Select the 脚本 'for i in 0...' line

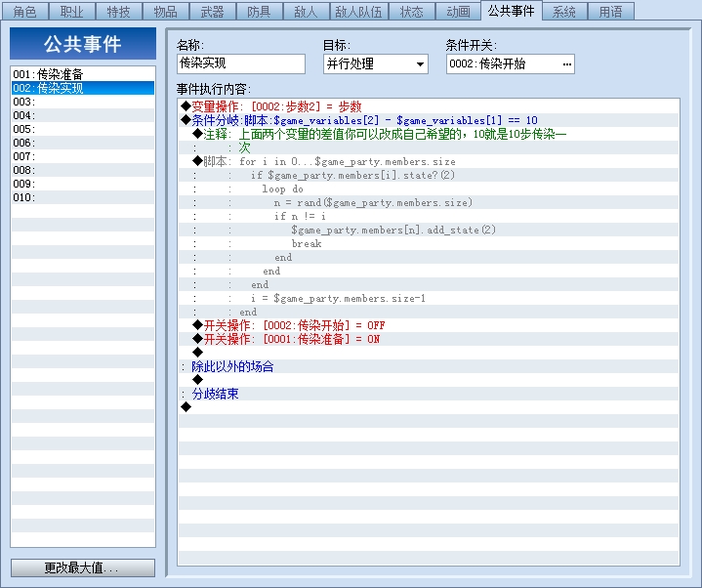429,161
